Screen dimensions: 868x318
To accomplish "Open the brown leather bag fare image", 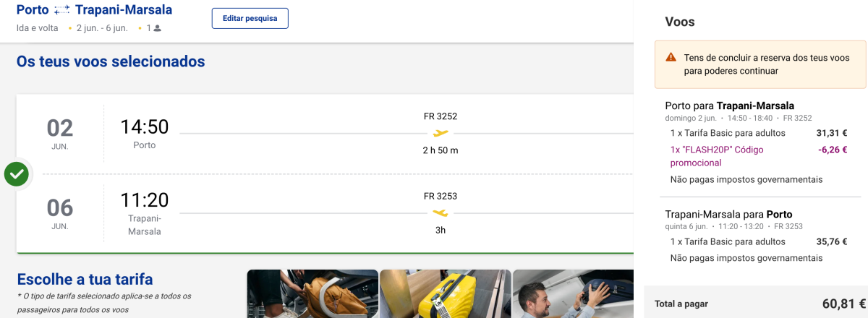I will tap(312, 293).
